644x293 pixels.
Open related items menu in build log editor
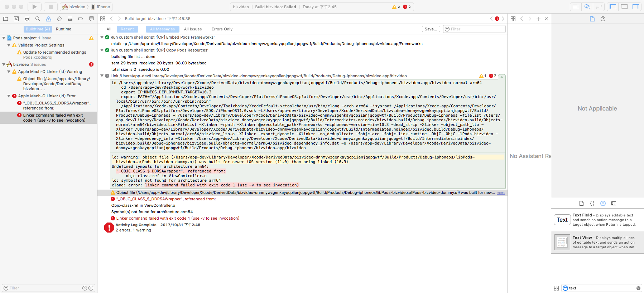pos(103,19)
